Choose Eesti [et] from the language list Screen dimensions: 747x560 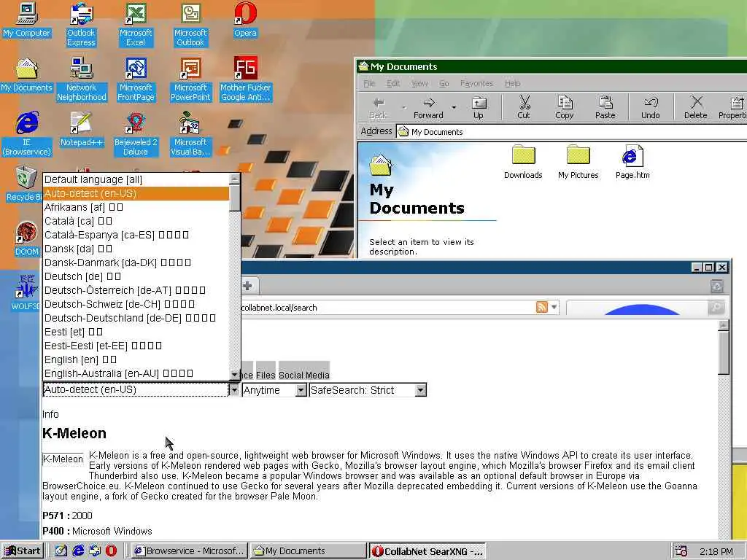pyautogui.click(x=136, y=332)
